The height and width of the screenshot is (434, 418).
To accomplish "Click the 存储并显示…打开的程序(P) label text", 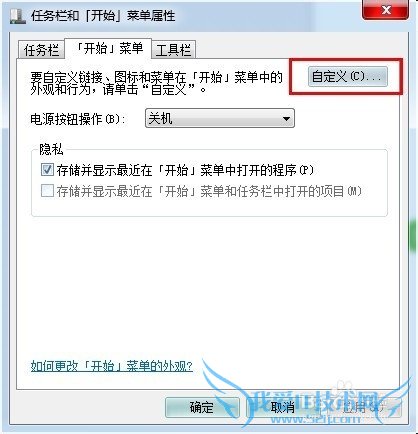I will (x=185, y=170).
